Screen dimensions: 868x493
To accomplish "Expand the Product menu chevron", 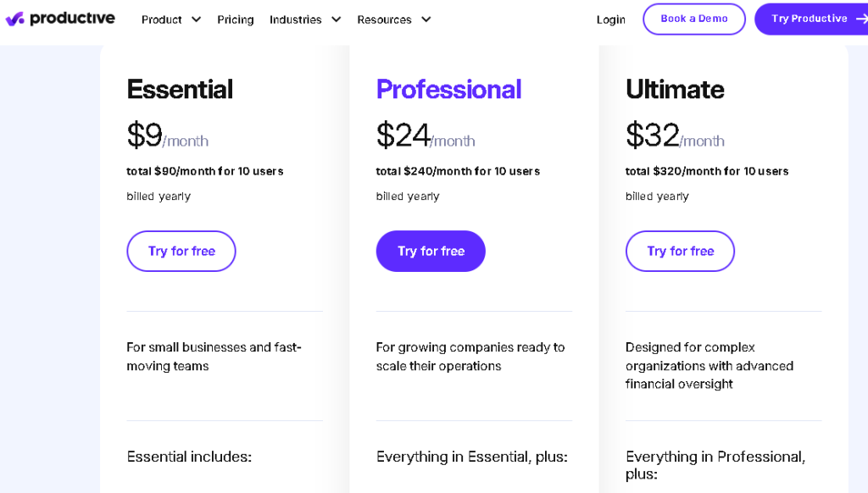I will click(197, 19).
